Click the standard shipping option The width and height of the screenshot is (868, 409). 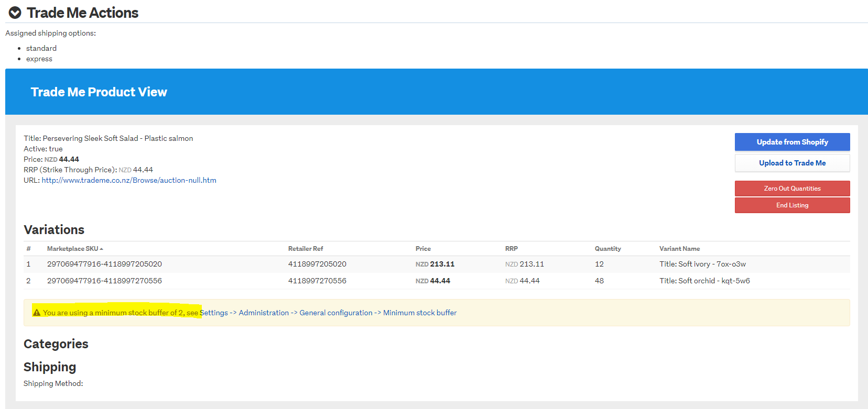(x=41, y=48)
